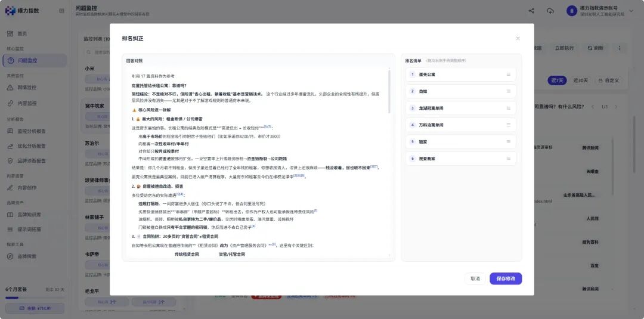The height and width of the screenshot is (319, 644).
Task: Click the 排名清单 panel heading
Action: coord(413,61)
